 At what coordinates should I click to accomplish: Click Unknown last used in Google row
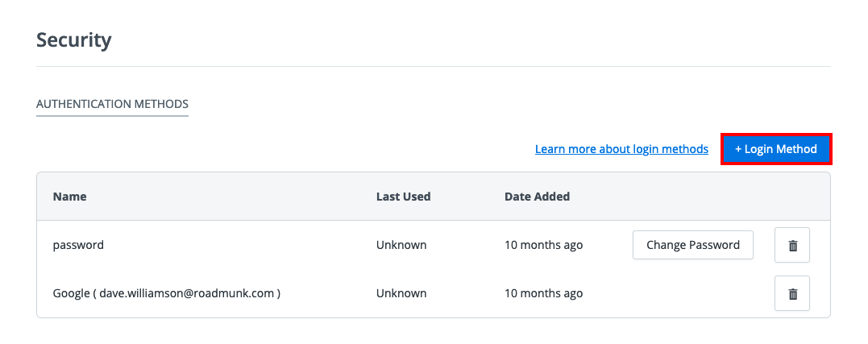(401, 293)
